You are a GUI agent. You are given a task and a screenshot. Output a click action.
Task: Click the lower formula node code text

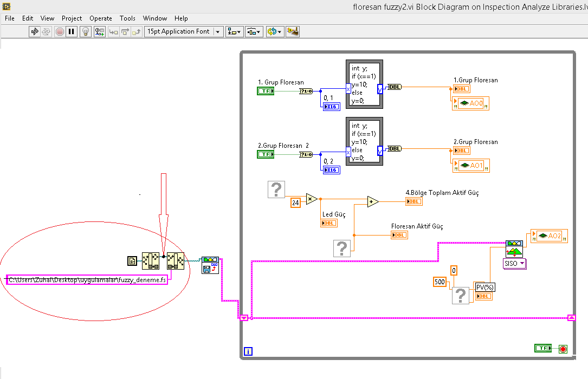364,141
